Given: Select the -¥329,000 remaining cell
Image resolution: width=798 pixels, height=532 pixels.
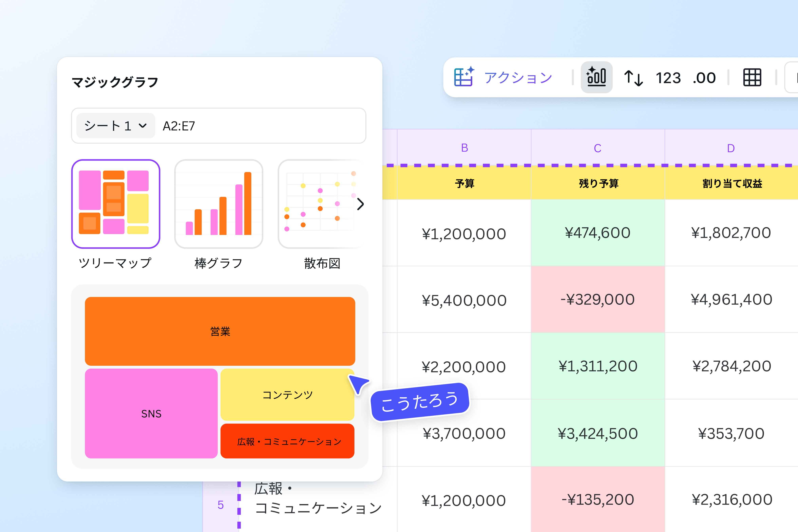Looking at the screenshot, I should 598,300.
